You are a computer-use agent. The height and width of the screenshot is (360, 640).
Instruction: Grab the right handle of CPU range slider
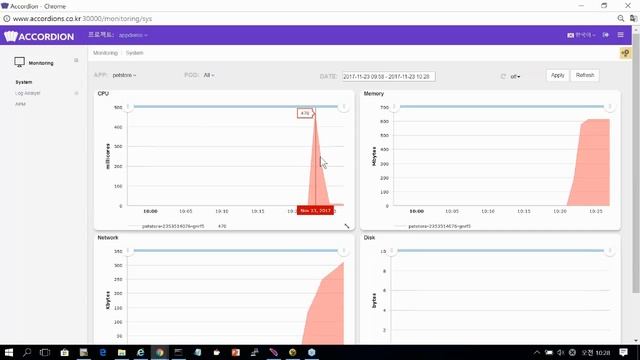coord(344,107)
